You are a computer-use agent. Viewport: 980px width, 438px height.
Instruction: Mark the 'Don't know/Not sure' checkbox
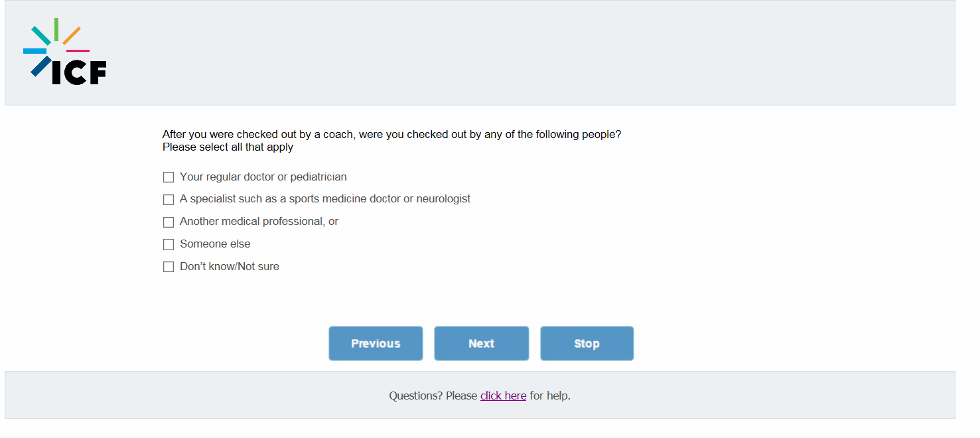169,267
